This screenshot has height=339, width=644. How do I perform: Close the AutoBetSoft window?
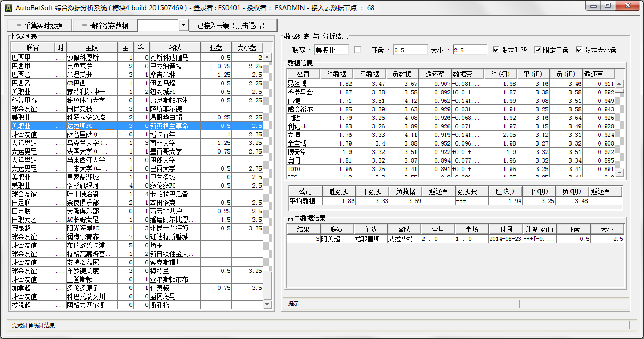(627, 6)
